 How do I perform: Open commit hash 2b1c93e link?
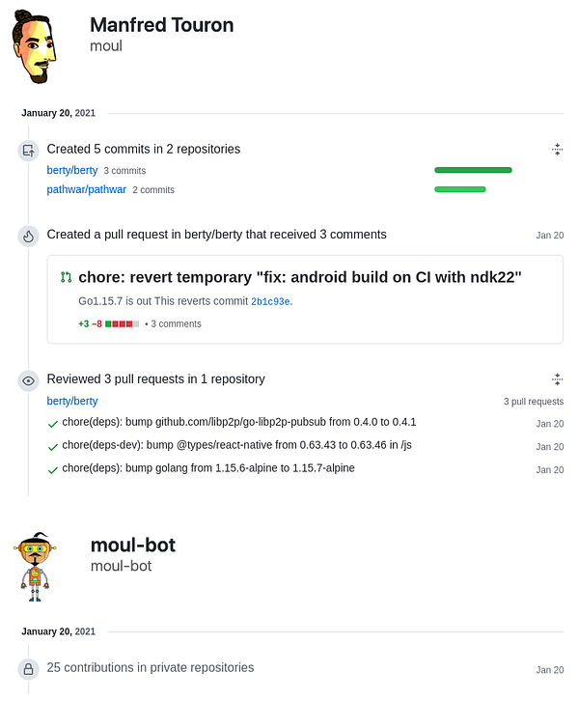270,302
